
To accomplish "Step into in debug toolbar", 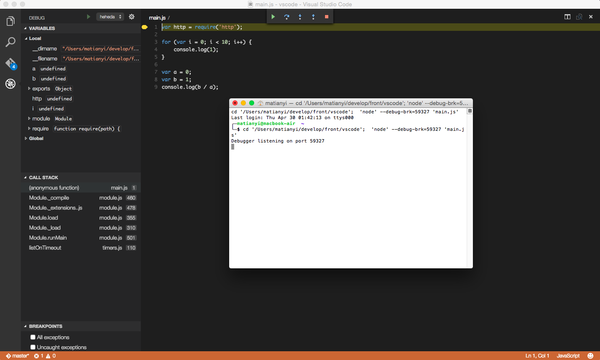I will [300, 17].
